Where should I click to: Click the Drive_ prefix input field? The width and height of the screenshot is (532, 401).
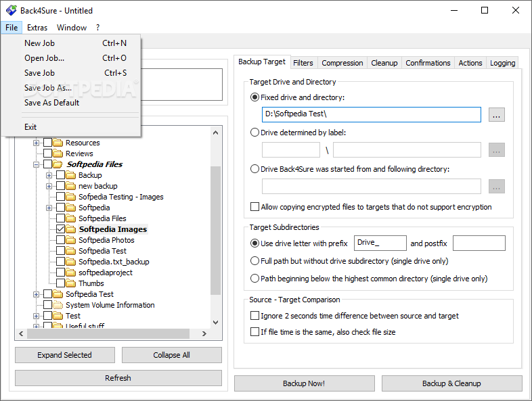pos(380,243)
